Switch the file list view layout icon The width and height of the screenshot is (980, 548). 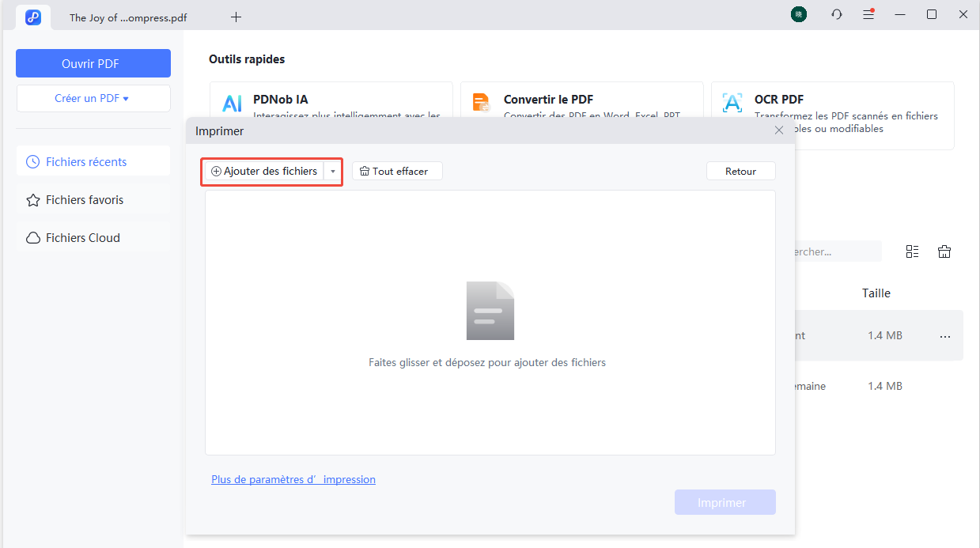(x=912, y=251)
